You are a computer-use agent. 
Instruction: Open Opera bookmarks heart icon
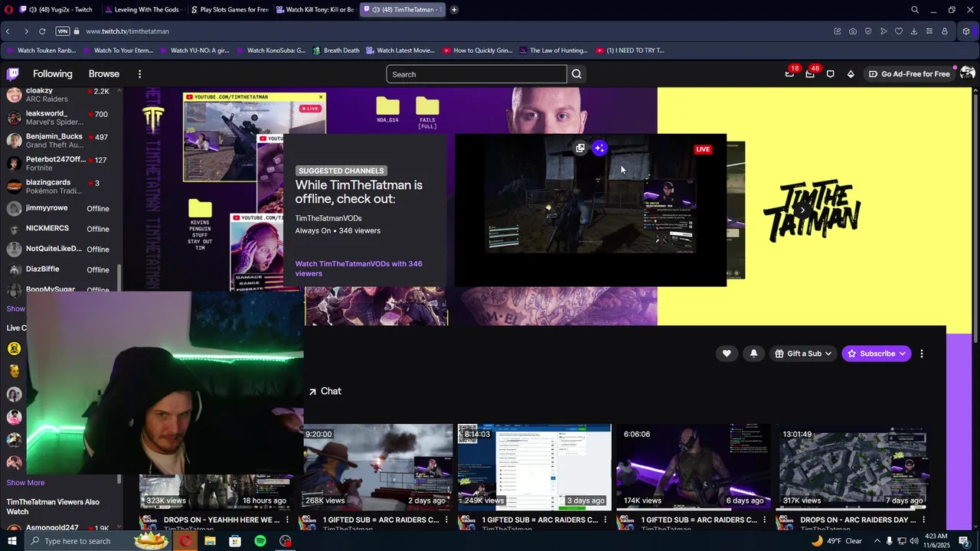[899, 31]
